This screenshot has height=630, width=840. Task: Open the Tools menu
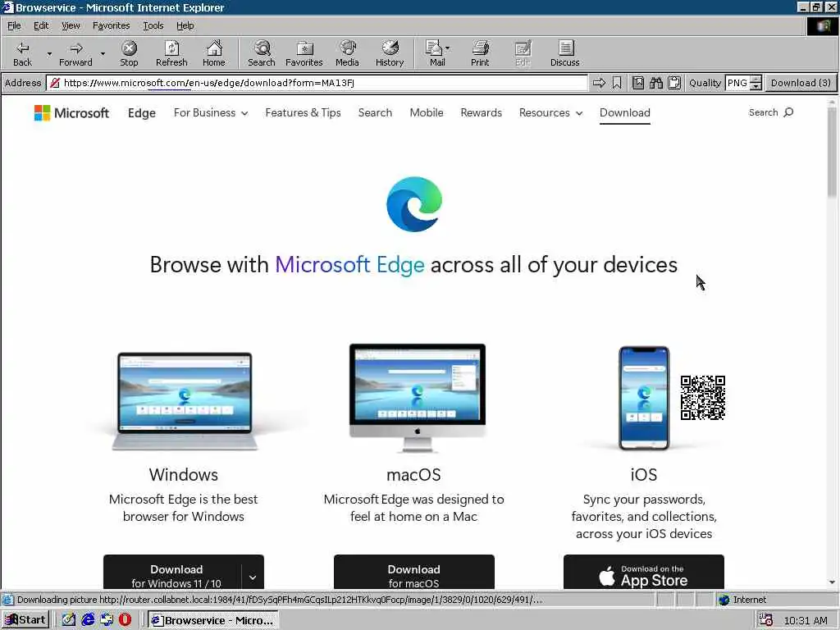(153, 25)
